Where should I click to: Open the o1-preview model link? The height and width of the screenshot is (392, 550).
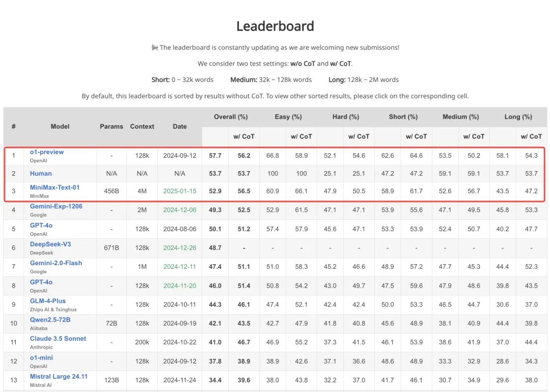tap(47, 152)
